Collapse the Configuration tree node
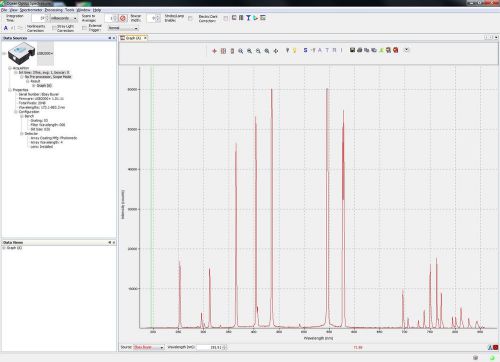Screen dimensions: 500x362 (16, 112)
